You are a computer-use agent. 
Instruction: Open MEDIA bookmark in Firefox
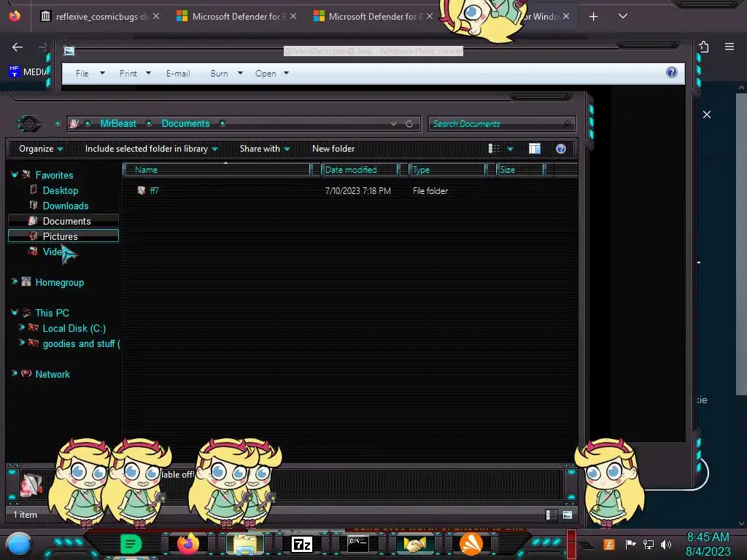click(x=28, y=72)
